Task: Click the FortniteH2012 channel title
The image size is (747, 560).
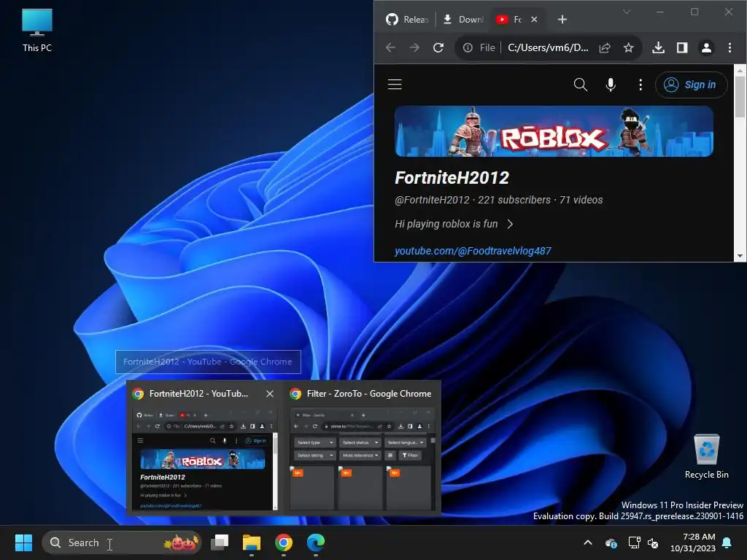Action: pos(452,178)
